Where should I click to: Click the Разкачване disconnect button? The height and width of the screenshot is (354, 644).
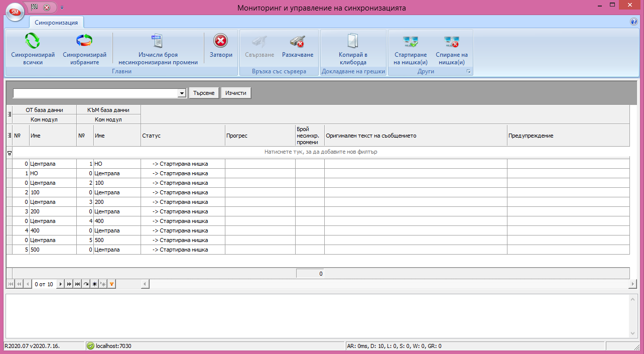pos(298,47)
